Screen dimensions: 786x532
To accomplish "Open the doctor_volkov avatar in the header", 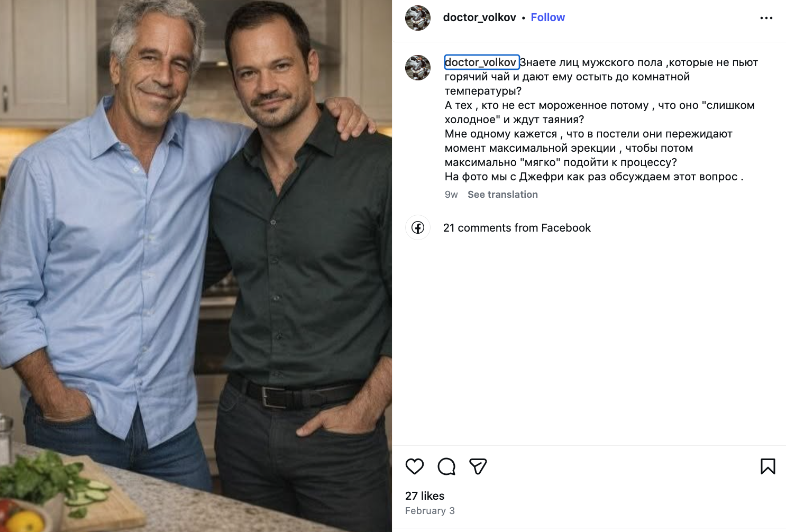I will 418,18.
